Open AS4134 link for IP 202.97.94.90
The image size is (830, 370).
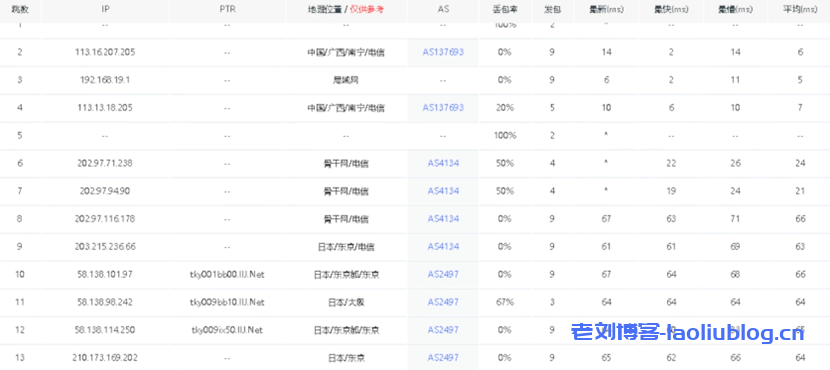tap(443, 191)
